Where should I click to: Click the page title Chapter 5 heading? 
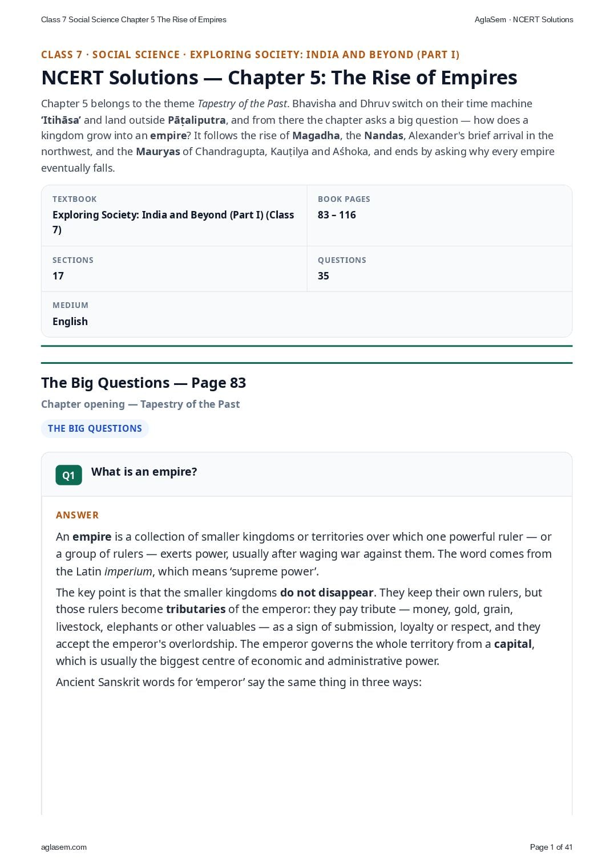point(279,78)
